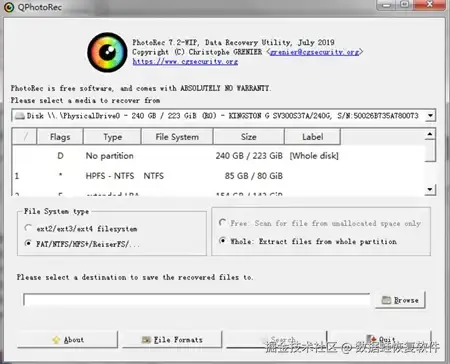Click the icon on File Formats button
Viewport: 450px width, 364px height.
pyautogui.click(x=146, y=340)
